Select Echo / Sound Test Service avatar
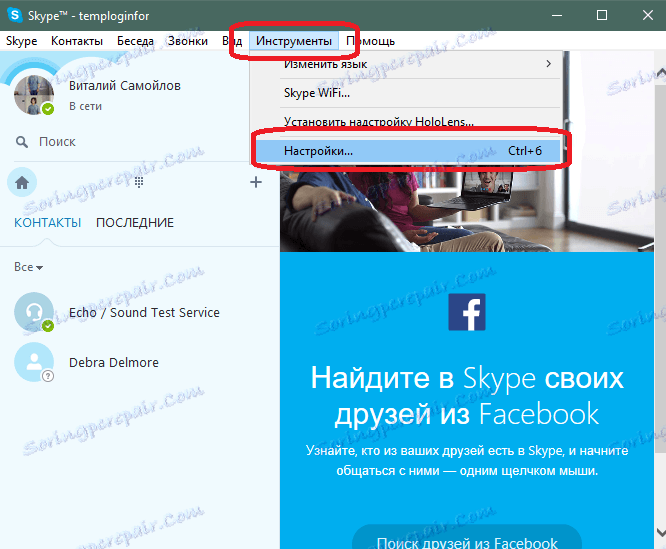Image resolution: width=666 pixels, height=549 pixels. coord(34,312)
